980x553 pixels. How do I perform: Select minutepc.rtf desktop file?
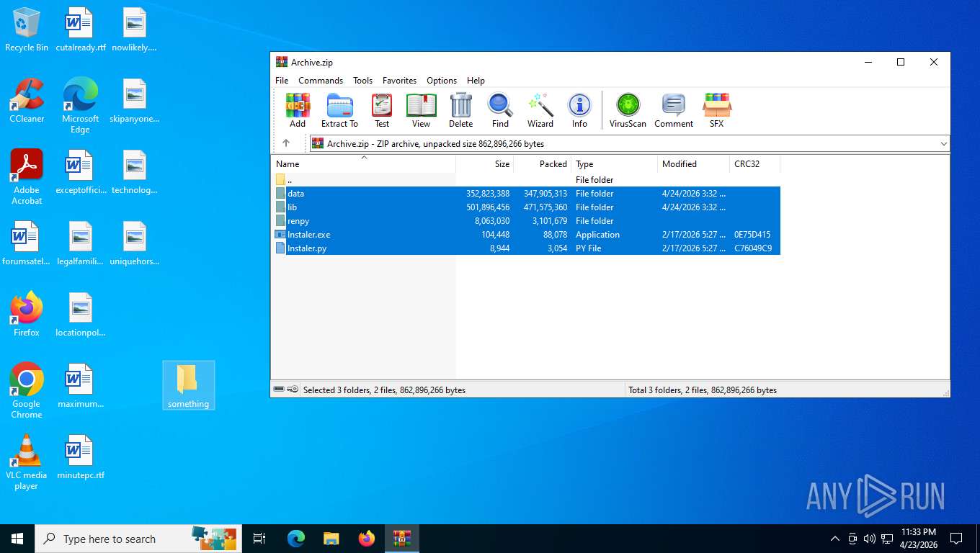click(x=80, y=457)
